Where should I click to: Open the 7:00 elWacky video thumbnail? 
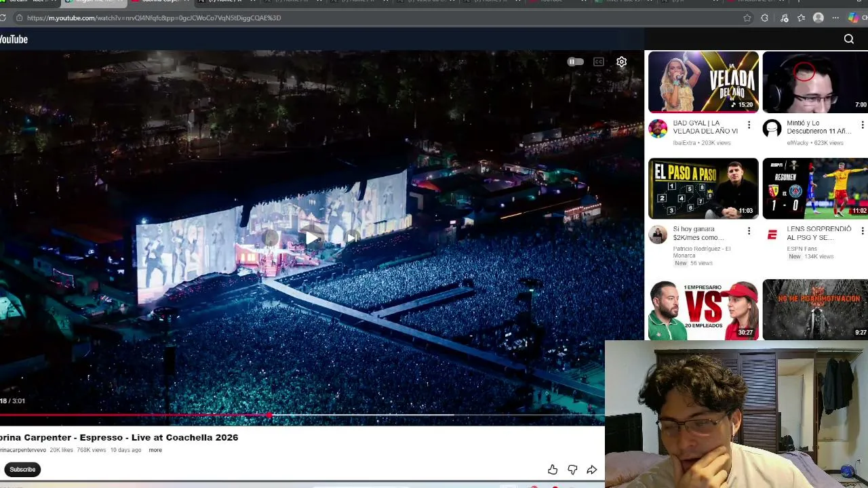(815, 82)
